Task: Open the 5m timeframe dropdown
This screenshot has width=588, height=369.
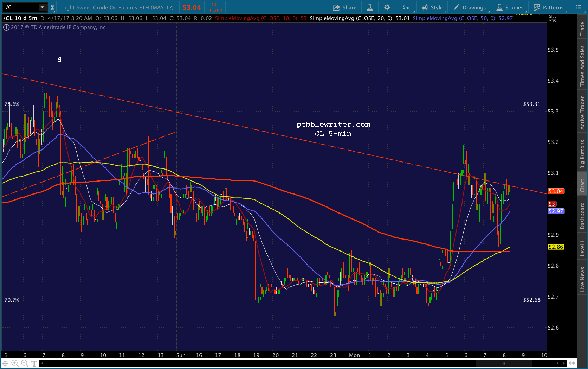Action: [407, 7]
